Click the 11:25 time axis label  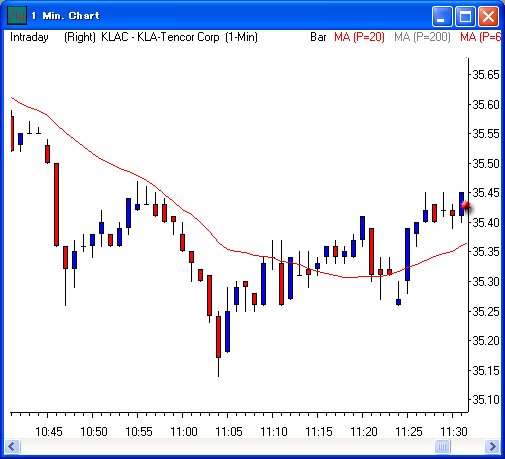point(409,432)
